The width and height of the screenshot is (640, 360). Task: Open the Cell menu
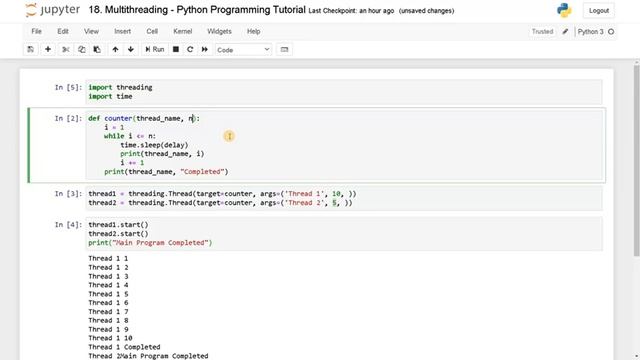152,31
